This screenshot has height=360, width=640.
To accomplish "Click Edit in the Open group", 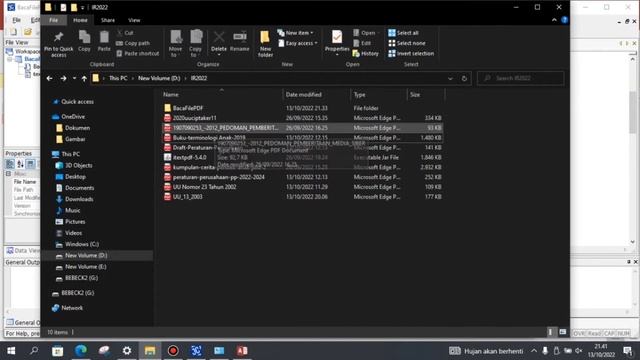I will pos(362,43).
